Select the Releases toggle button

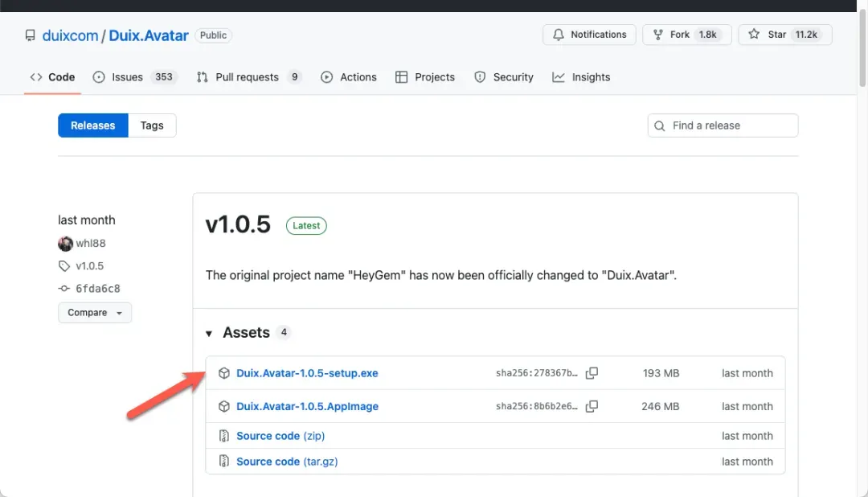coord(93,125)
